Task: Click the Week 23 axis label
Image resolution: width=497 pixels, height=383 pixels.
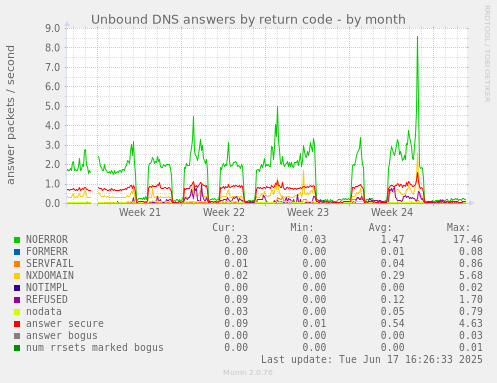Action: tap(308, 212)
